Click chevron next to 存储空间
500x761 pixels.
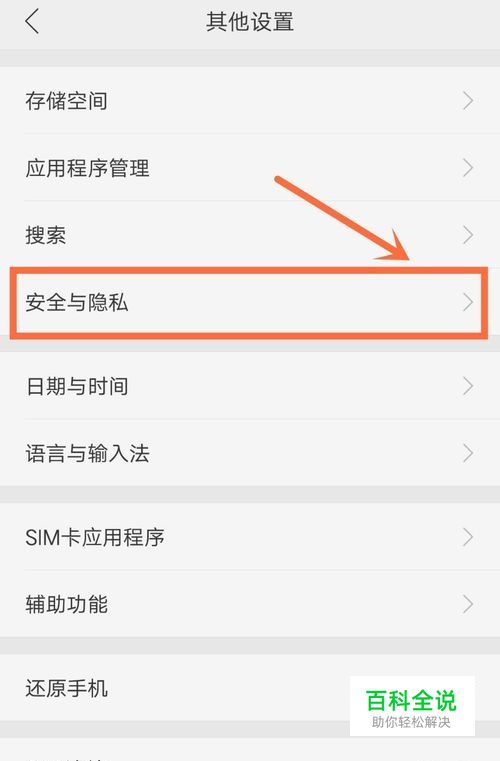[x=467, y=100]
